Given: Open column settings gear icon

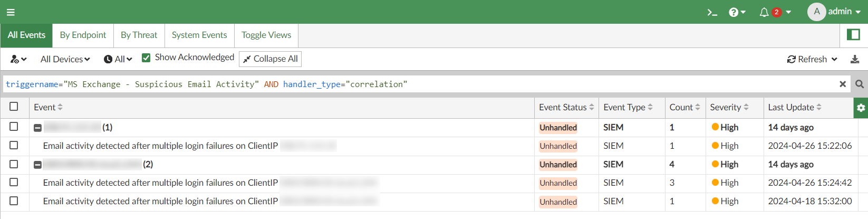Looking at the screenshot, I should (861, 108).
